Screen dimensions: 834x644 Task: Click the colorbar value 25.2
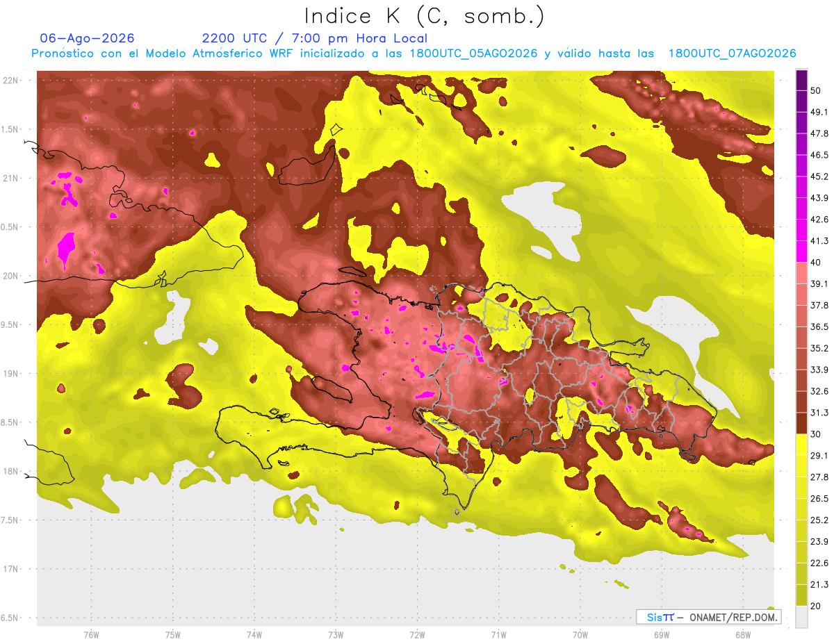click(819, 520)
